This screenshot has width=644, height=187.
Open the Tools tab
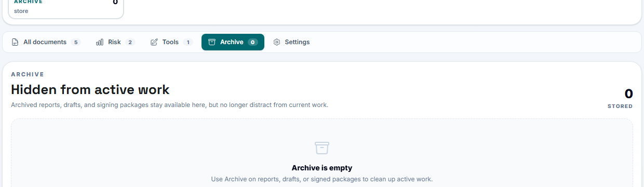click(x=171, y=42)
